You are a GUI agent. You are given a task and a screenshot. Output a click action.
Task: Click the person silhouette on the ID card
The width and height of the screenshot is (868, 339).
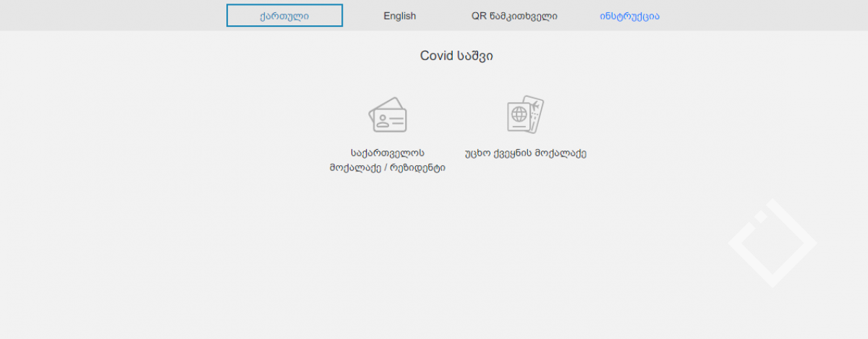(381, 120)
